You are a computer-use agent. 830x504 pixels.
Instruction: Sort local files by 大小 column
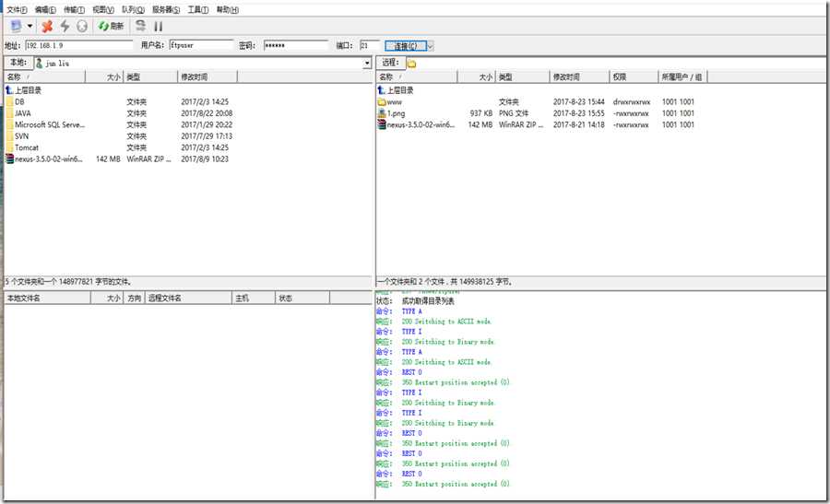pos(103,77)
